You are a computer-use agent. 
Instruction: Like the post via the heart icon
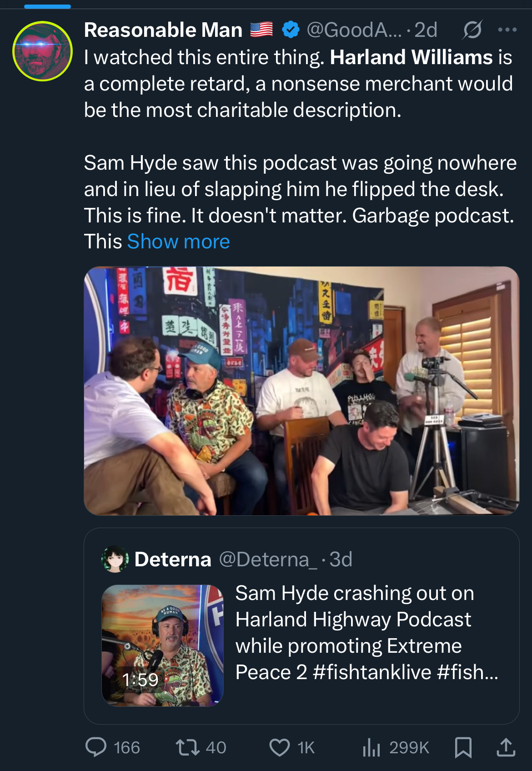click(x=279, y=747)
